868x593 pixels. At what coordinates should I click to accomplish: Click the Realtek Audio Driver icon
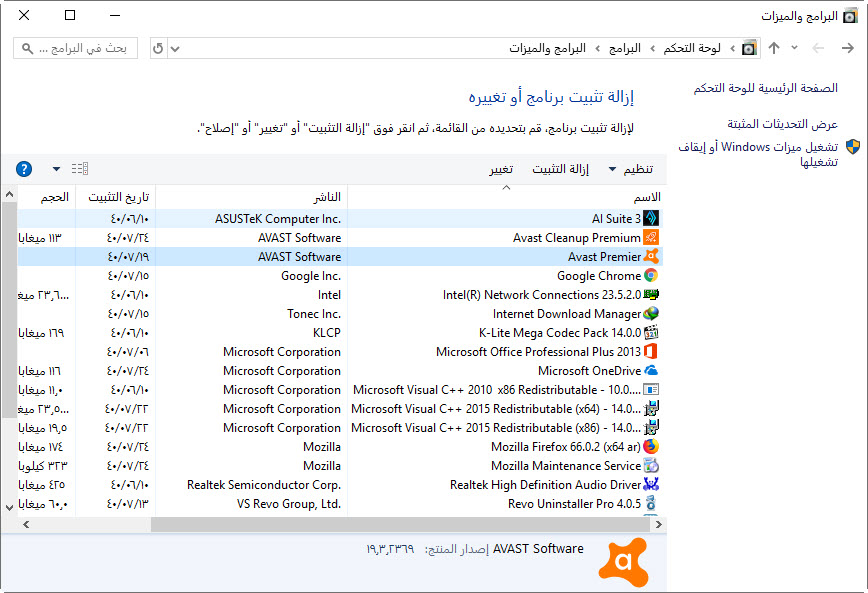coord(651,484)
